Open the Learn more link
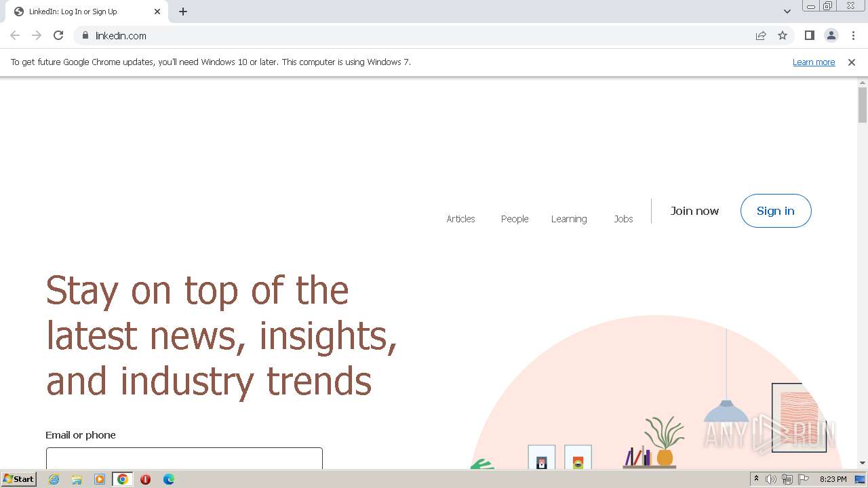 point(814,62)
